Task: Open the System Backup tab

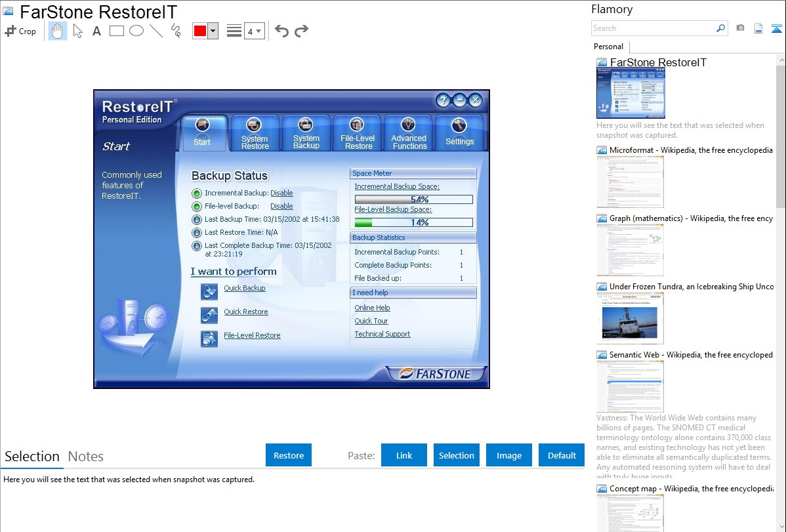Action: (x=306, y=133)
